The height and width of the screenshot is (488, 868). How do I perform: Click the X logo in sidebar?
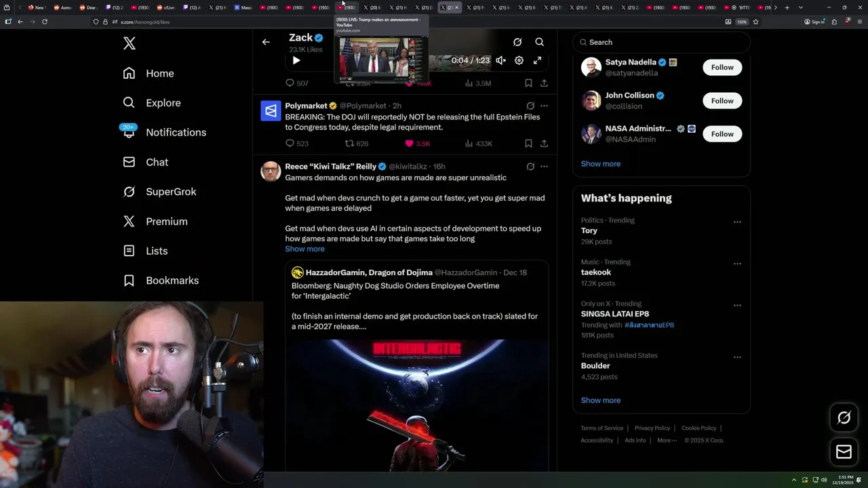tap(130, 44)
